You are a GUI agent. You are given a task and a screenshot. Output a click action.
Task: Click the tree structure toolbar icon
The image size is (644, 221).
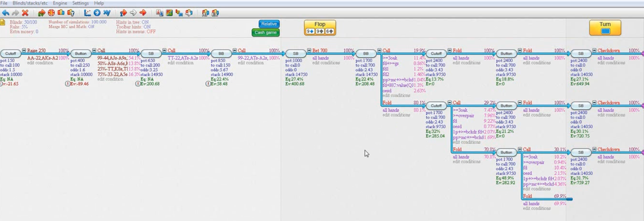click(x=179, y=13)
